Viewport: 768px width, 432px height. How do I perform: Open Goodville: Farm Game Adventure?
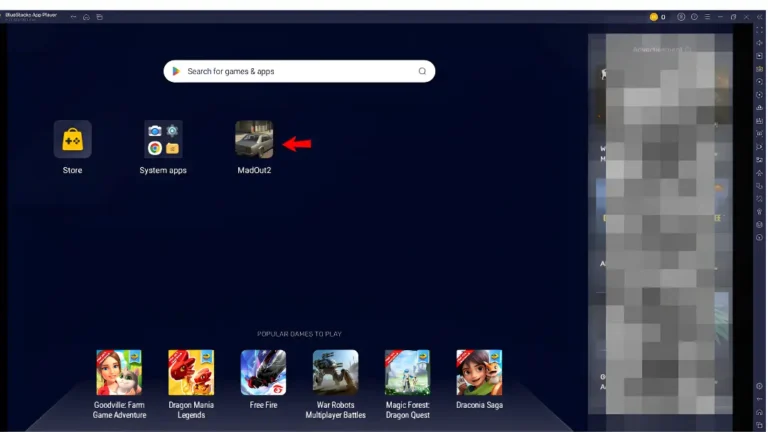pyautogui.click(x=119, y=372)
